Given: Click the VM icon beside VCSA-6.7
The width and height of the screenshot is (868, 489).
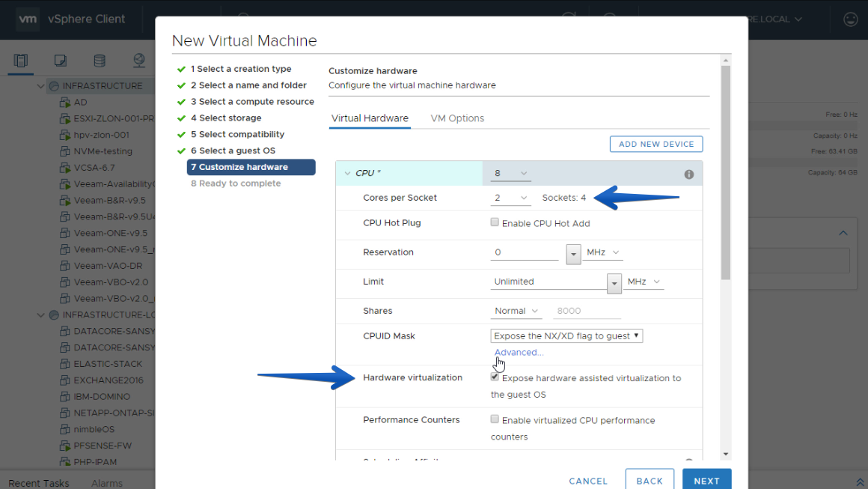Looking at the screenshot, I should (65, 168).
